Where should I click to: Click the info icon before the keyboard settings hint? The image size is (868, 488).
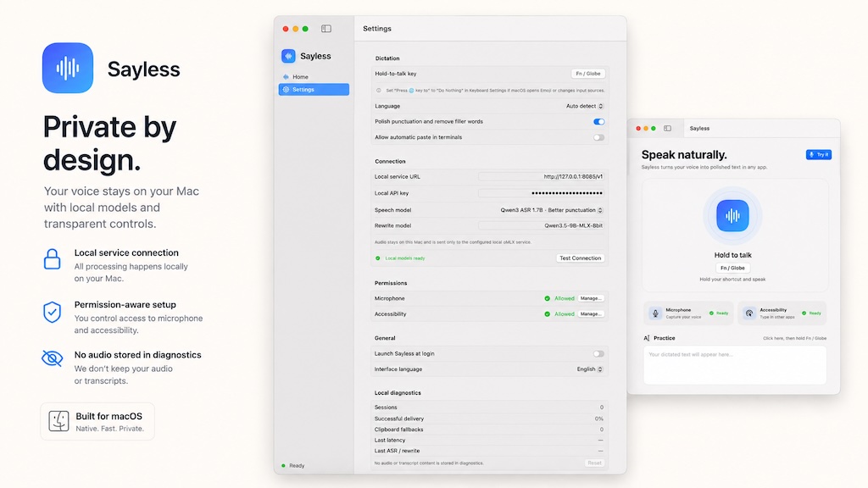(x=379, y=90)
